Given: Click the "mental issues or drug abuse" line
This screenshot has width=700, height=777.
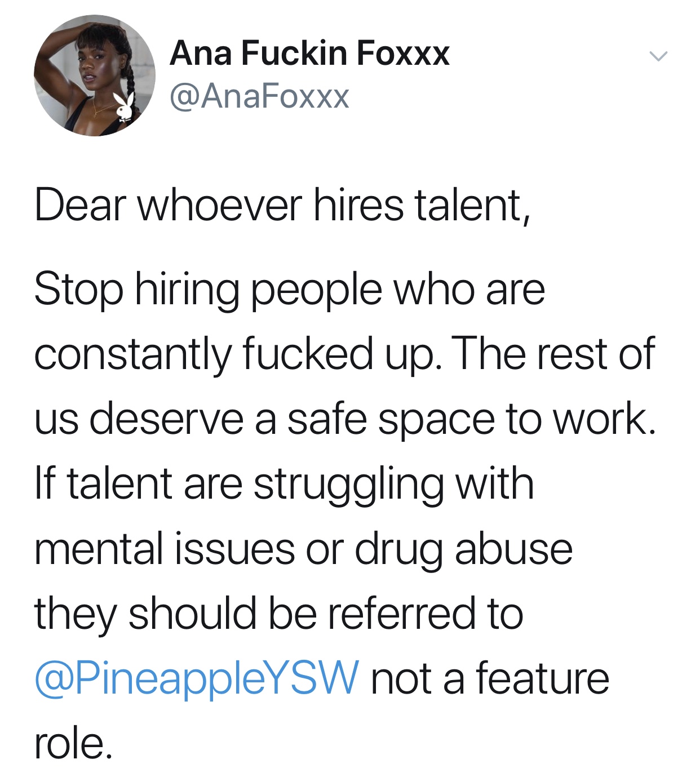Looking at the screenshot, I should [303, 549].
